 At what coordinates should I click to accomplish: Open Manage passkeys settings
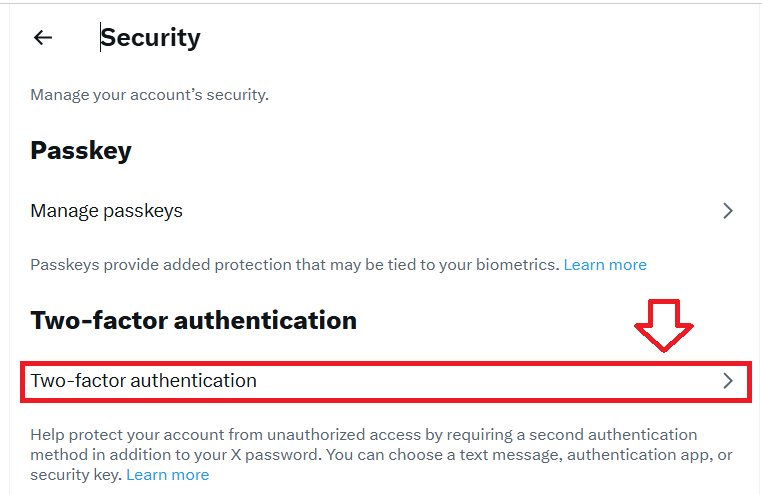coord(107,211)
